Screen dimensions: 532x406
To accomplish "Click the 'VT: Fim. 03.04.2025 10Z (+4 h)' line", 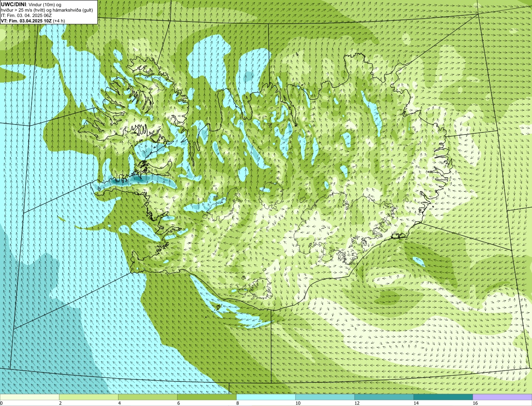I will tap(32, 21).
